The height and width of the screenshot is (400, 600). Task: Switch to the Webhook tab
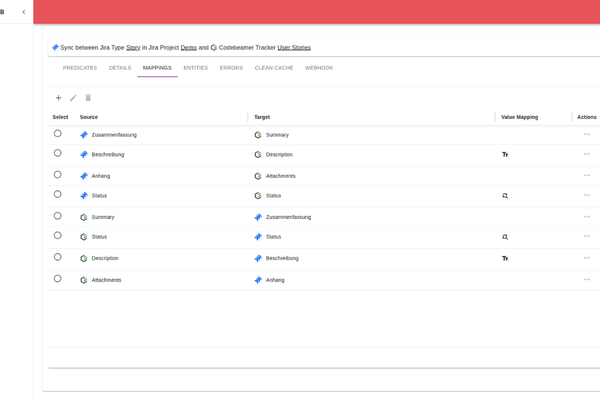tap(319, 68)
